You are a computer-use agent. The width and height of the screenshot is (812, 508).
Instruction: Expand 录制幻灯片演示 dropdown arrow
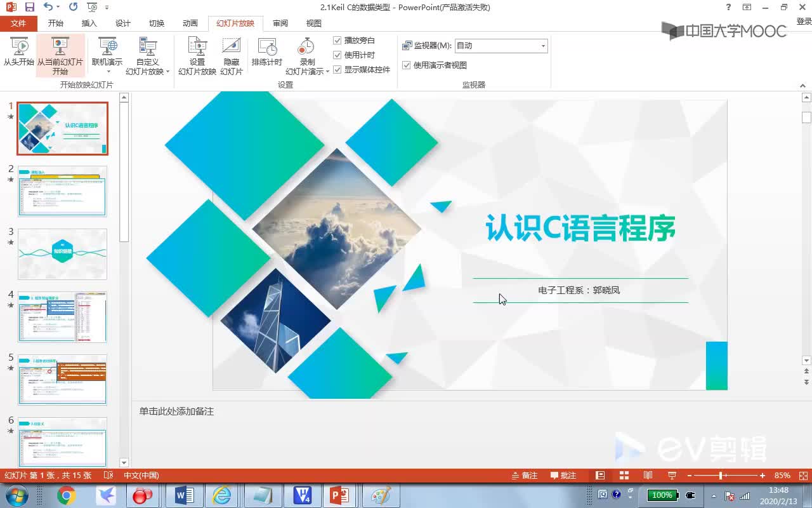[x=327, y=72]
